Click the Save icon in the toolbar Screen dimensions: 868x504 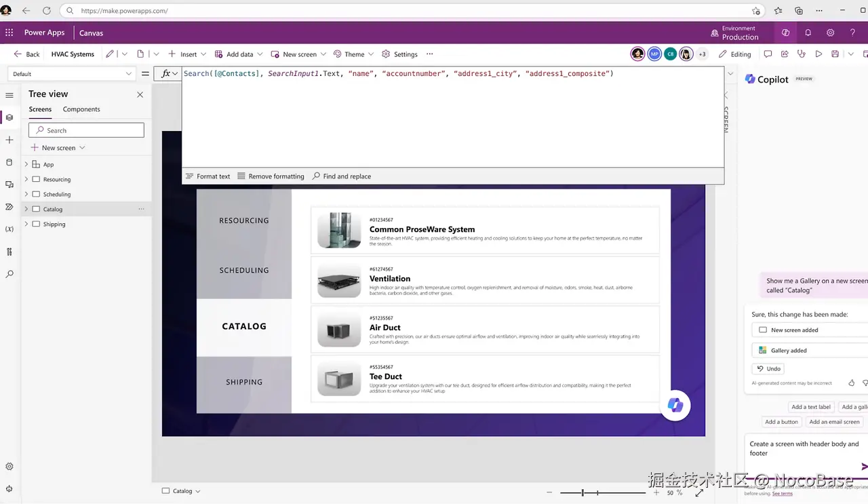click(x=835, y=54)
